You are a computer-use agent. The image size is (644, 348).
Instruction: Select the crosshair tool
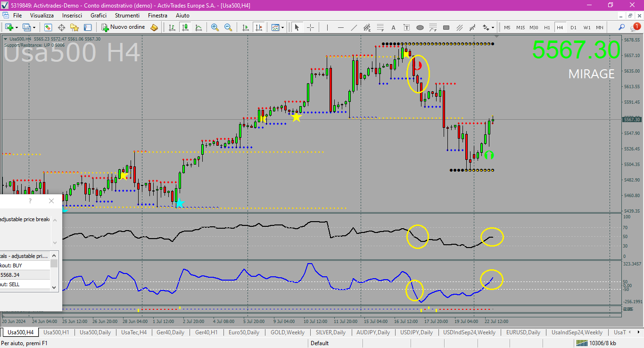point(310,27)
